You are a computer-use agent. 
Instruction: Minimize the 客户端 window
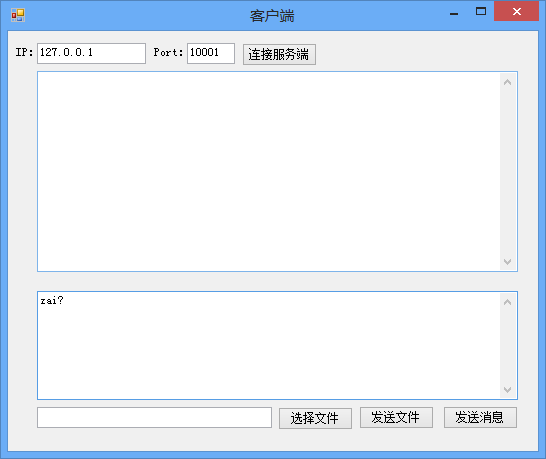(454, 12)
